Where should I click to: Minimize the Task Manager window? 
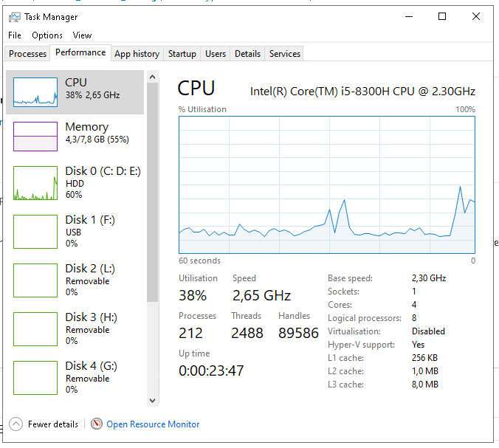click(409, 16)
